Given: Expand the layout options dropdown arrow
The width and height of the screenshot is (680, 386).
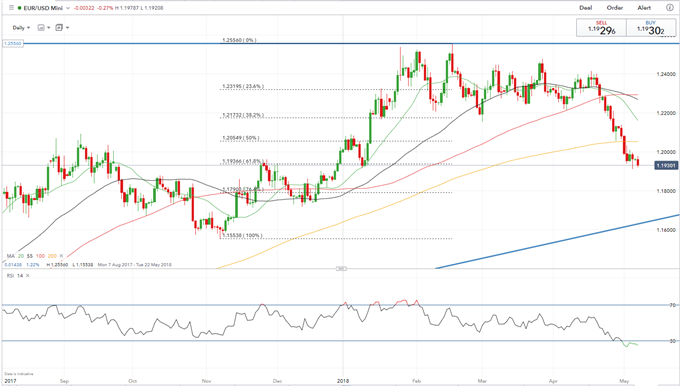Looking at the screenshot, I should 67,28.
